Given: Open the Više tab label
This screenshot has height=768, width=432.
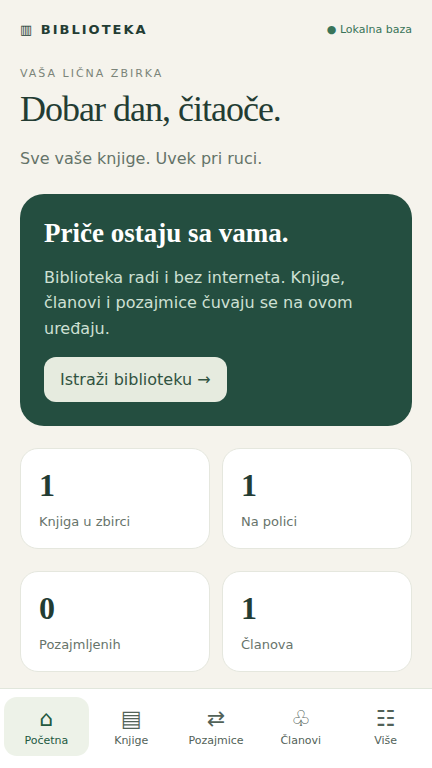Looking at the screenshot, I should [x=385, y=740].
